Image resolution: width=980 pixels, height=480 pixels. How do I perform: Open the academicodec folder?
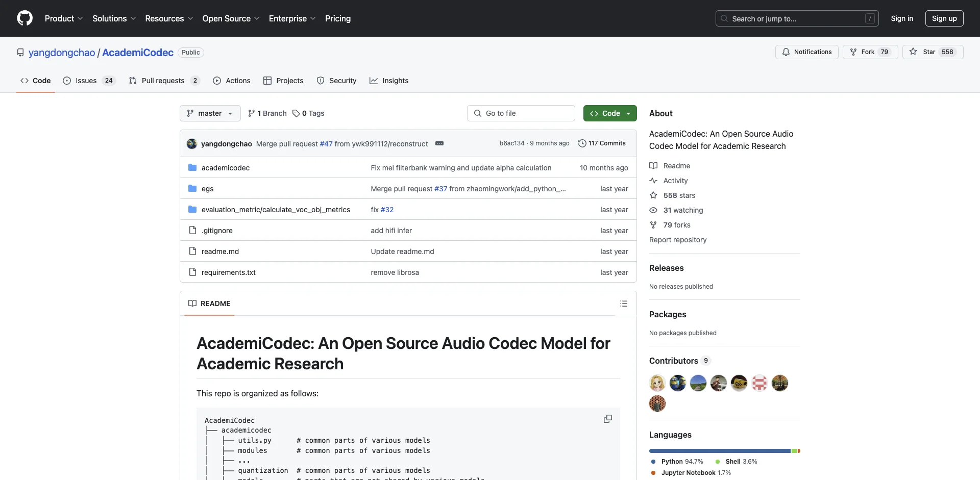[225, 168]
